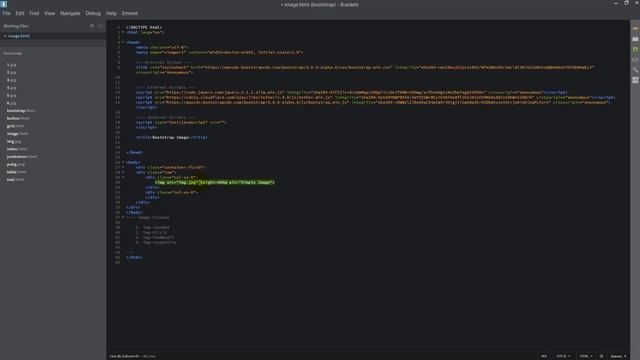Click the code brackets icon in right toolbar

point(635,60)
